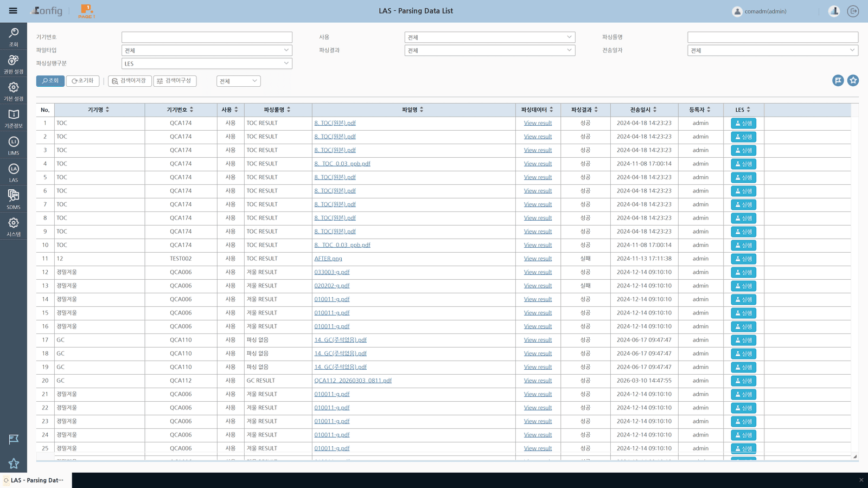Viewport: 868px width, 488px height.
Task: Open QCA112_20260303_0811.pdf link
Action: click(353, 381)
